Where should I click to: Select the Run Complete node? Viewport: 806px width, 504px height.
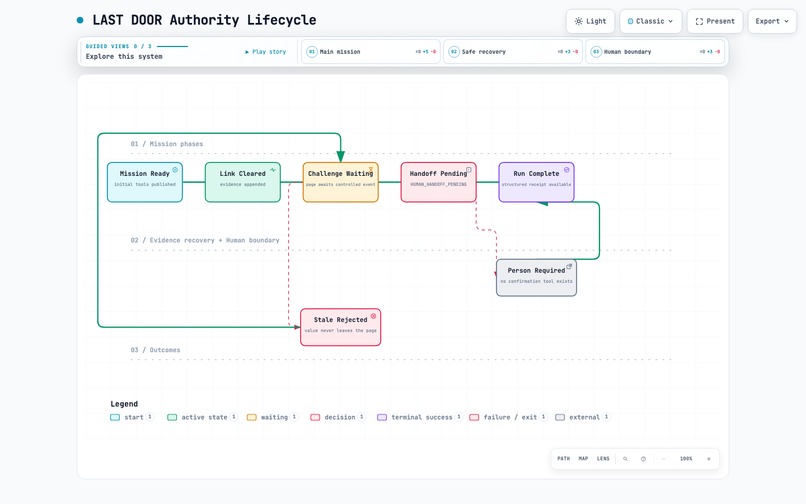536,182
